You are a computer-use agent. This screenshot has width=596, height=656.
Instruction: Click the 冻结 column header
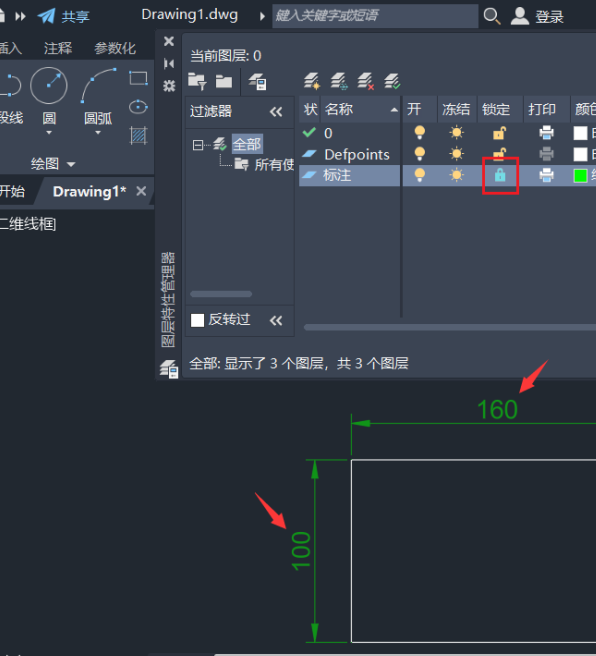tap(457, 110)
